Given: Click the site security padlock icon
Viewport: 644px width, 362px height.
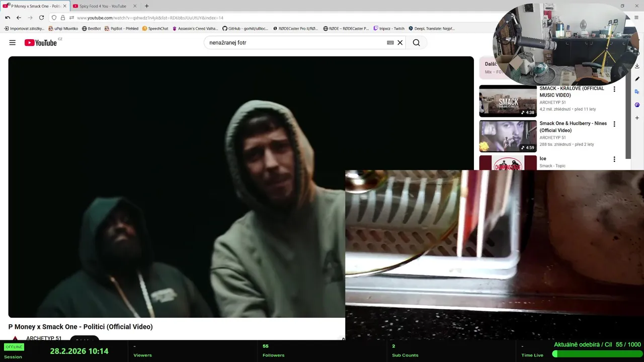Looking at the screenshot, I should (63, 18).
